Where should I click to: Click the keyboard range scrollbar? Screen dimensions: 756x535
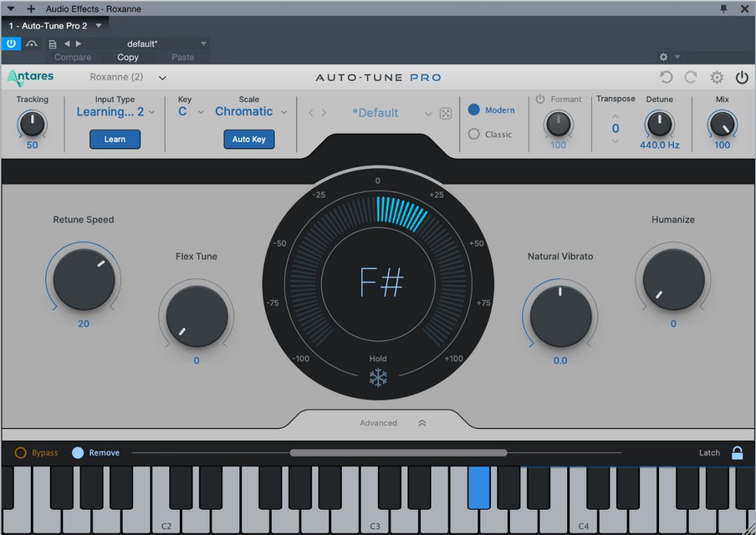pyautogui.click(x=398, y=452)
